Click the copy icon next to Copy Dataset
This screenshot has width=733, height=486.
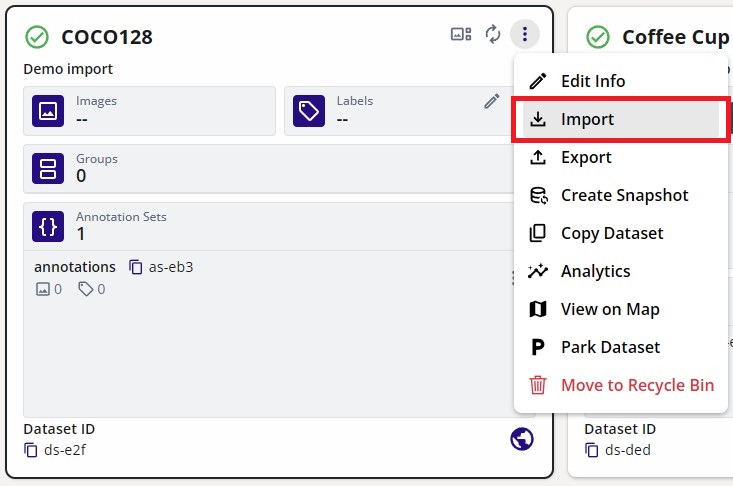538,233
